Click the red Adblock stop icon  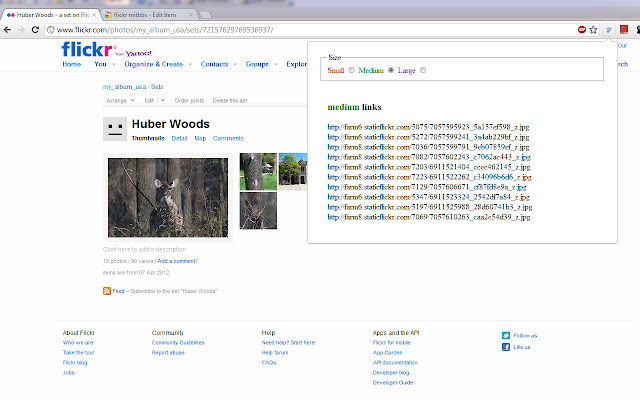[x=582, y=29]
